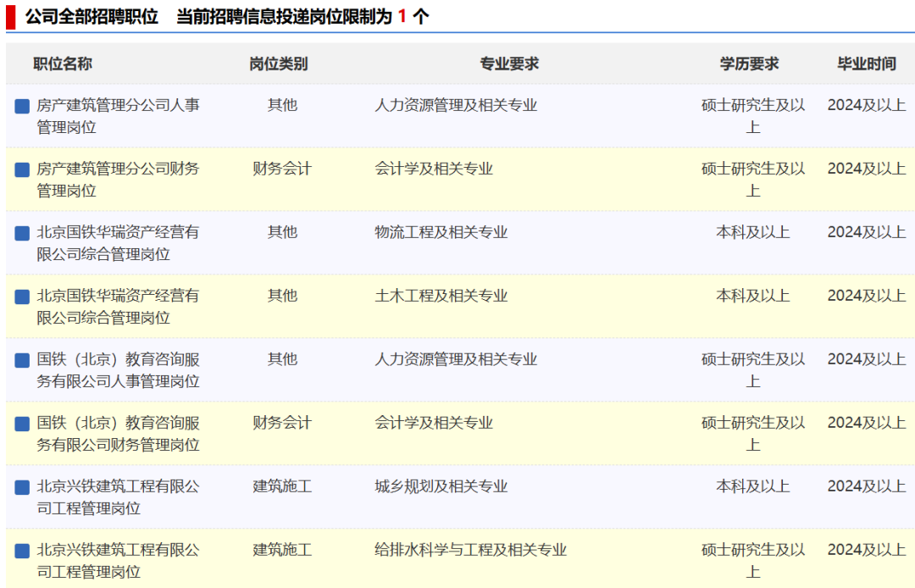Image resolution: width=915 pixels, height=588 pixels.
Task: Click the 职位名称 column header
Action: coord(63,64)
